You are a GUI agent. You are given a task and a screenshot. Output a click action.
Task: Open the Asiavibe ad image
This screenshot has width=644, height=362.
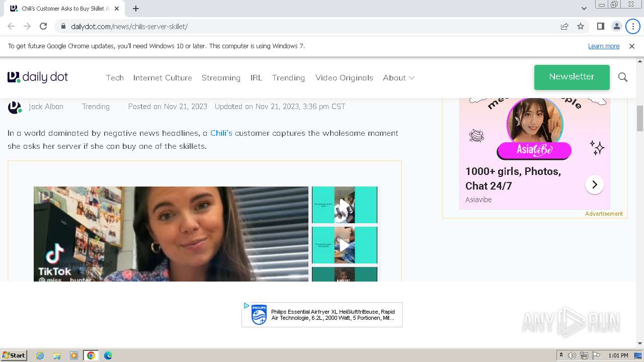pyautogui.click(x=534, y=128)
